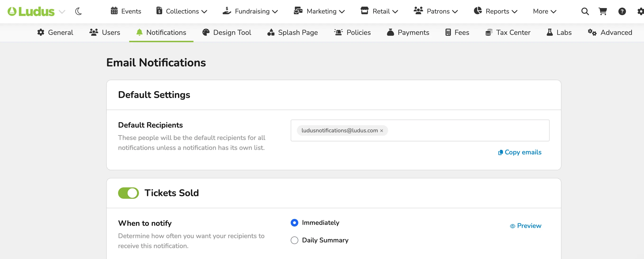
Task: Click the Events calendar icon
Action: click(x=114, y=11)
